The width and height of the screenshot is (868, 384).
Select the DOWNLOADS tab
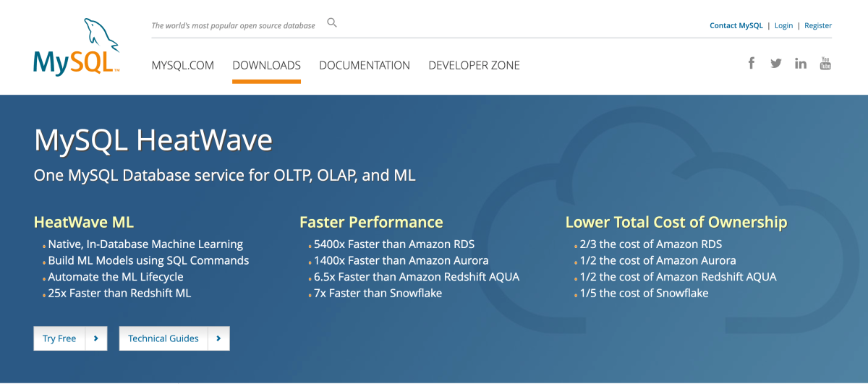point(266,65)
